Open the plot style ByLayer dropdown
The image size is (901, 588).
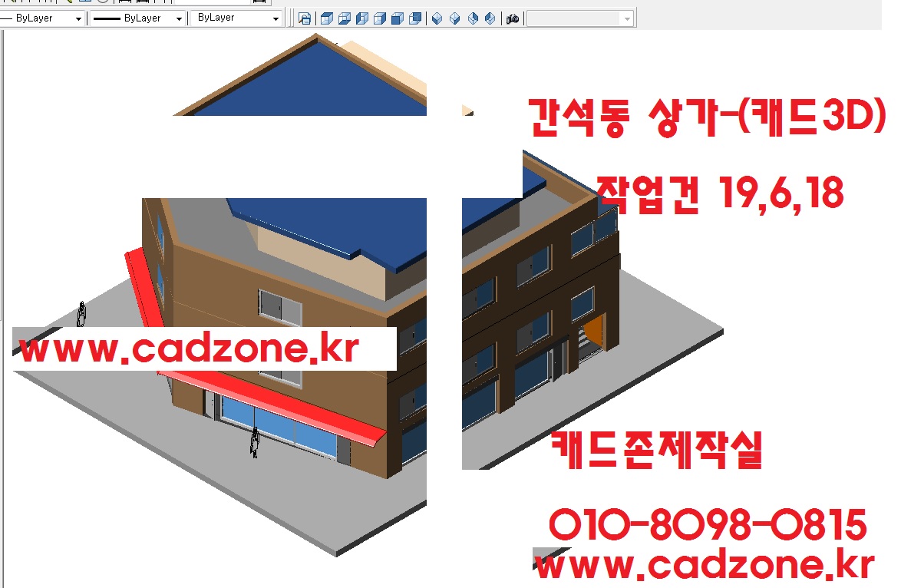click(x=236, y=18)
